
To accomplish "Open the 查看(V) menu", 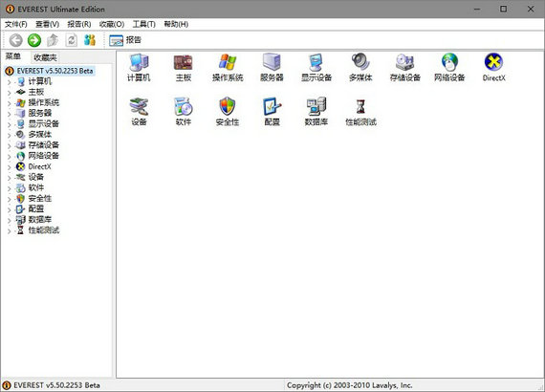I will 47,24.
